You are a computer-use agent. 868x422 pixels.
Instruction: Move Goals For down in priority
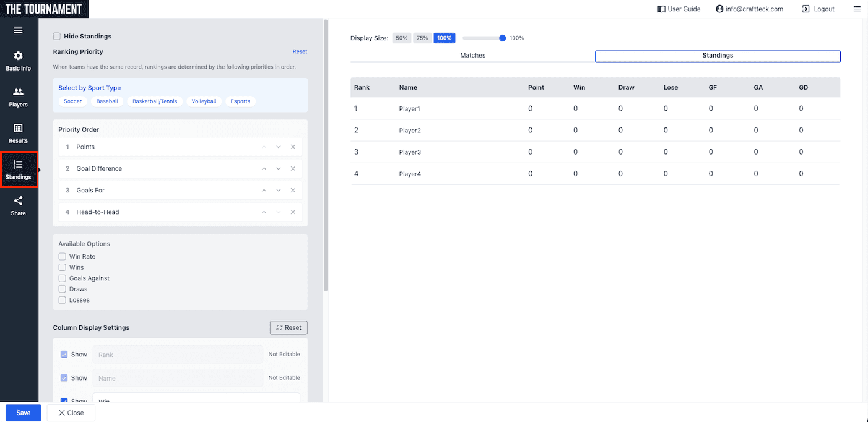[279, 191]
